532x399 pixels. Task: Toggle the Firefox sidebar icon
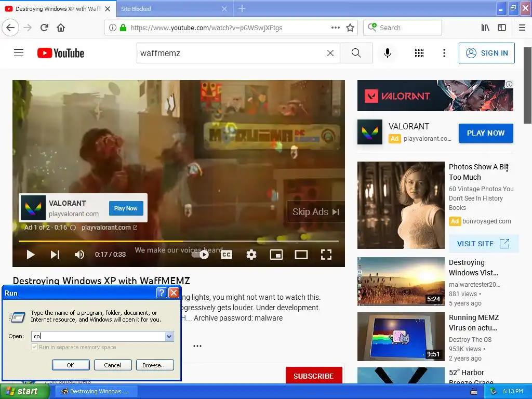(502, 28)
